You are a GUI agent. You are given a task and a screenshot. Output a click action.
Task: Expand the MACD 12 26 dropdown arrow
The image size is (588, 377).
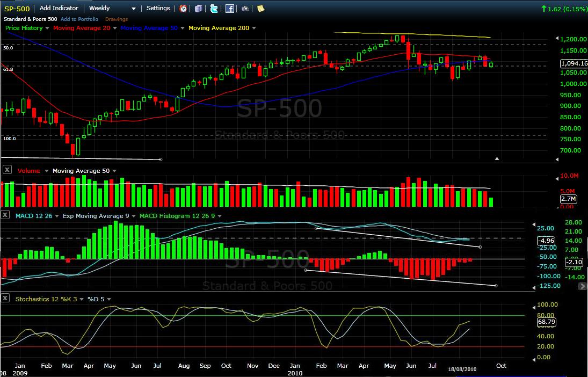point(57,216)
